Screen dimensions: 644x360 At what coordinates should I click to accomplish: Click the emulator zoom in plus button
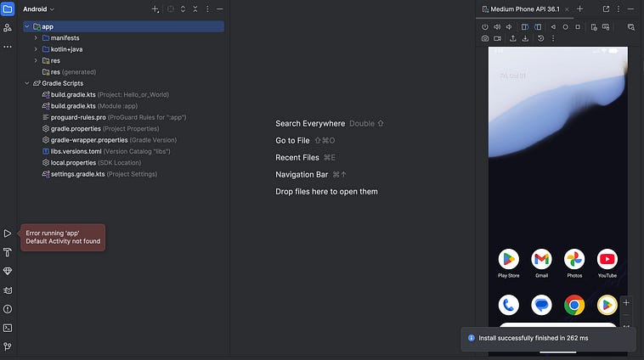tap(626, 303)
